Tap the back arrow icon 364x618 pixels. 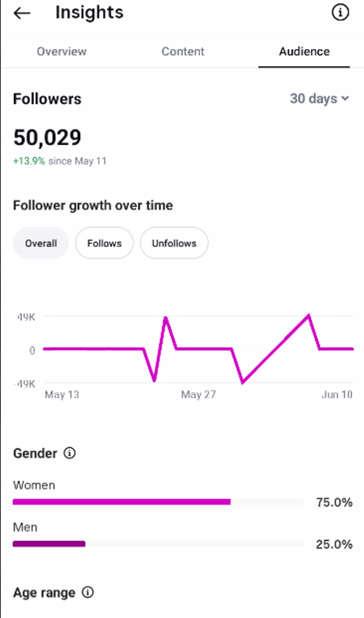(x=22, y=13)
